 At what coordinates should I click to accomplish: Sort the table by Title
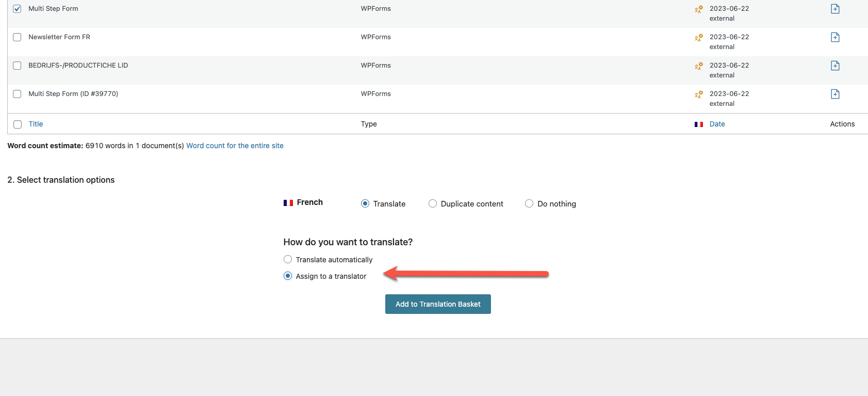tap(36, 124)
